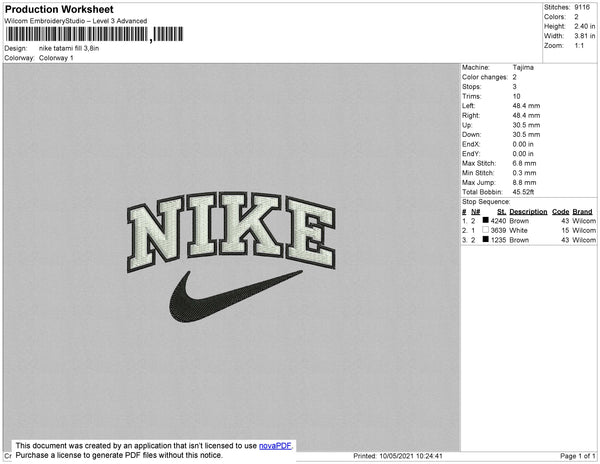
Task: Click the 'Colorway 1' value
Action: coord(56,58)
